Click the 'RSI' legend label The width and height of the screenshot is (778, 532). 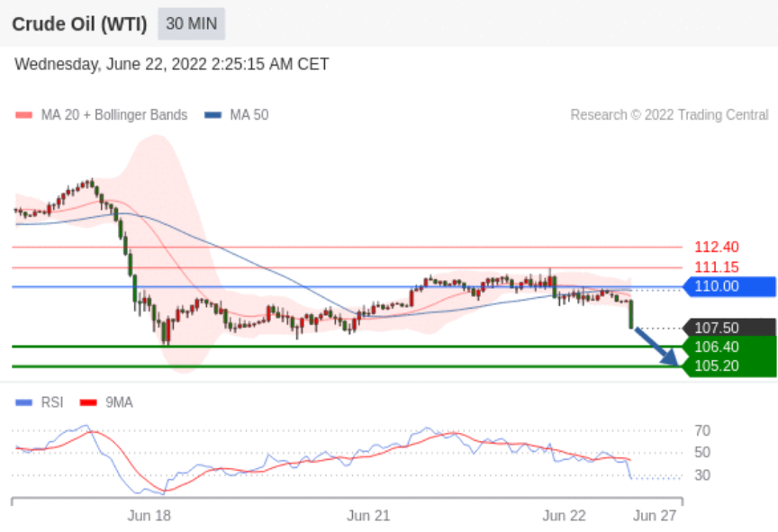pyautogui.click(x=52, y=402)
